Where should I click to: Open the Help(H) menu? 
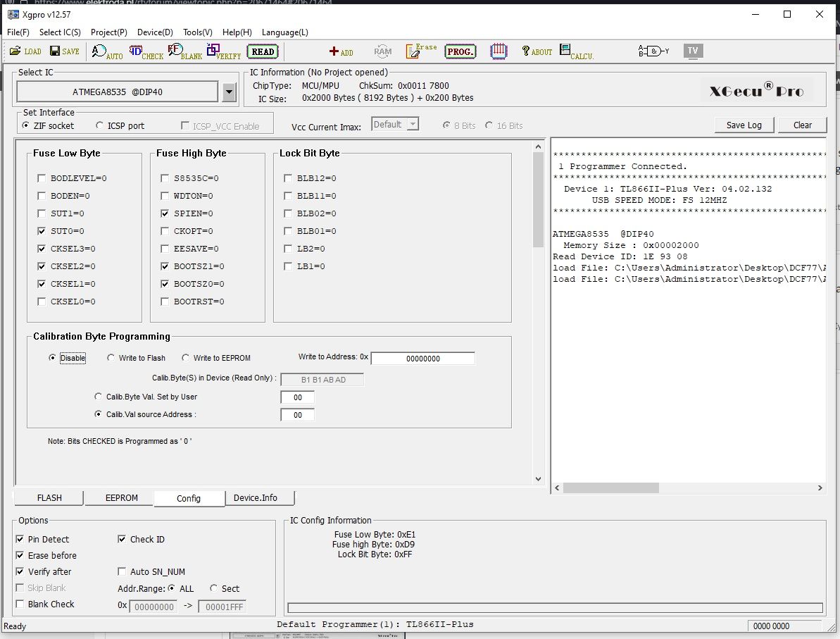pos(237,32)
